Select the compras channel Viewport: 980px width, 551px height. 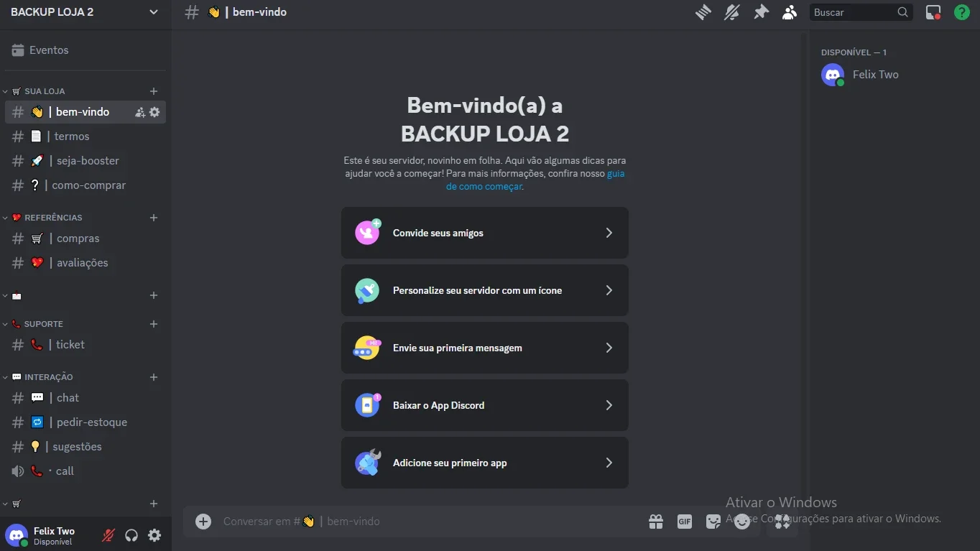click(x=85, y=239)
